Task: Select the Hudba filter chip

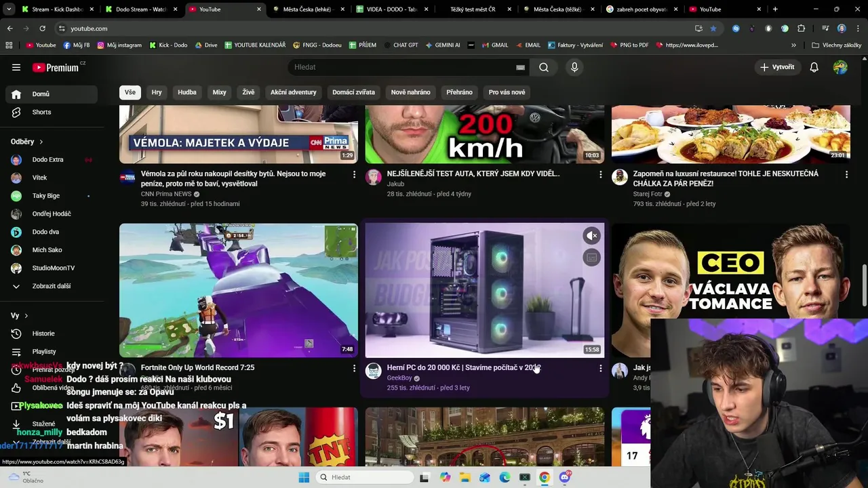Action: tap(187, 92)
